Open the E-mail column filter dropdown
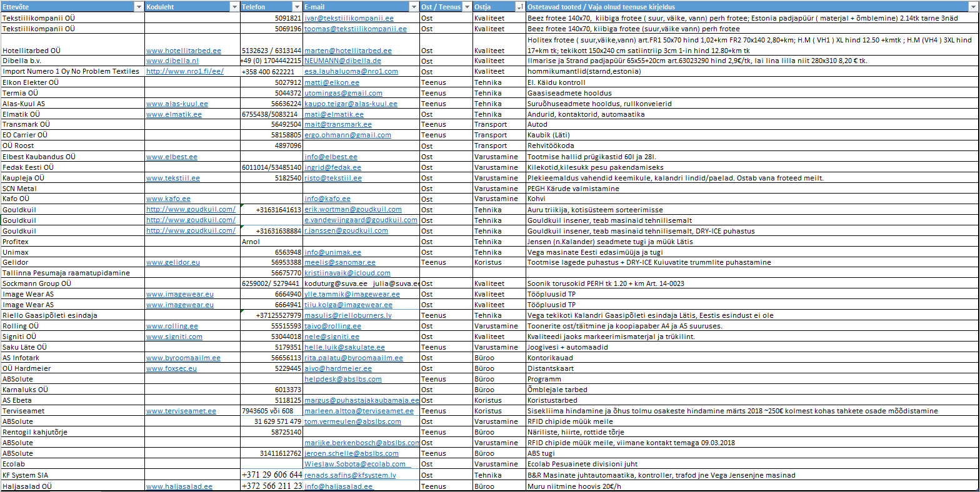The width and height of the screenshot is (980, 492). click(414, 7)
